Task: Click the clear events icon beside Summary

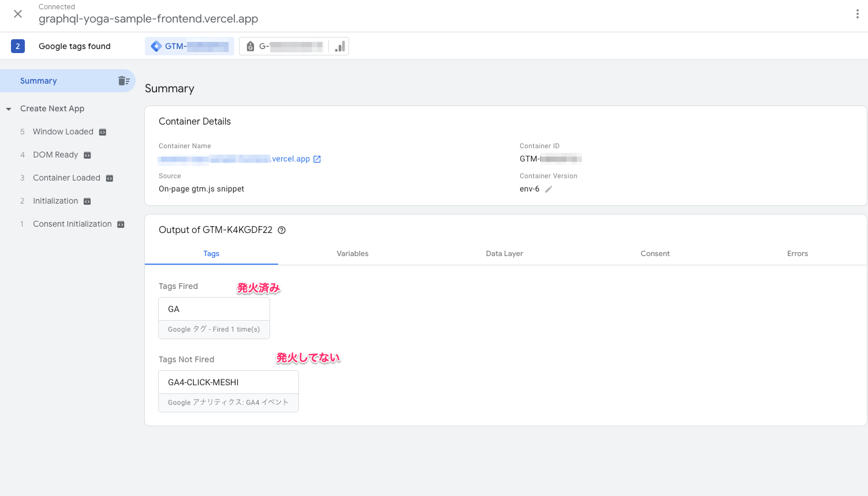Action: (124, 81)
